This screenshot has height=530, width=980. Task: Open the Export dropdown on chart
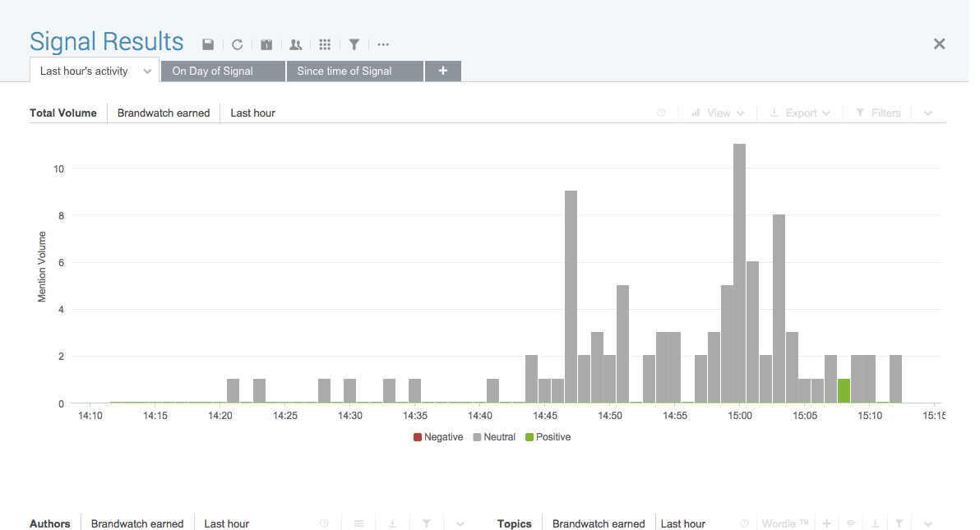click(x=800, y=113)
